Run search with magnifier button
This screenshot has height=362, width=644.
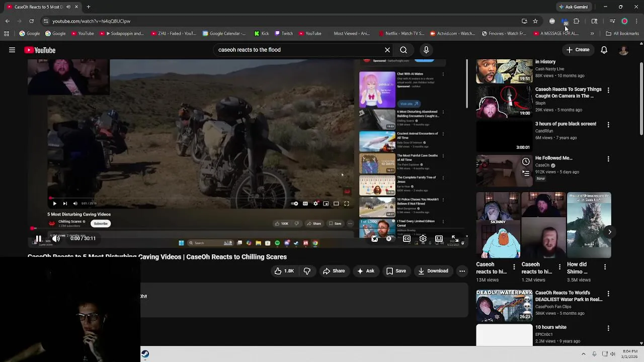[404, 50]
